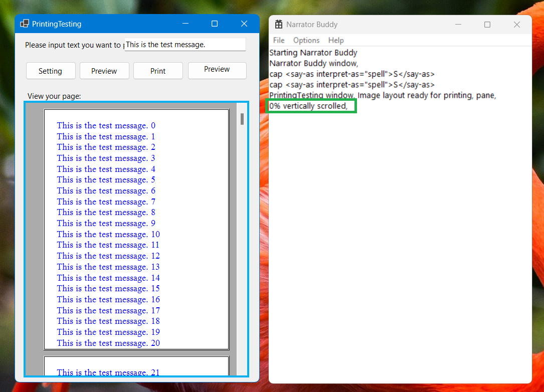Click the 'Starting Narrator Buddy' log line

point(313,53)
